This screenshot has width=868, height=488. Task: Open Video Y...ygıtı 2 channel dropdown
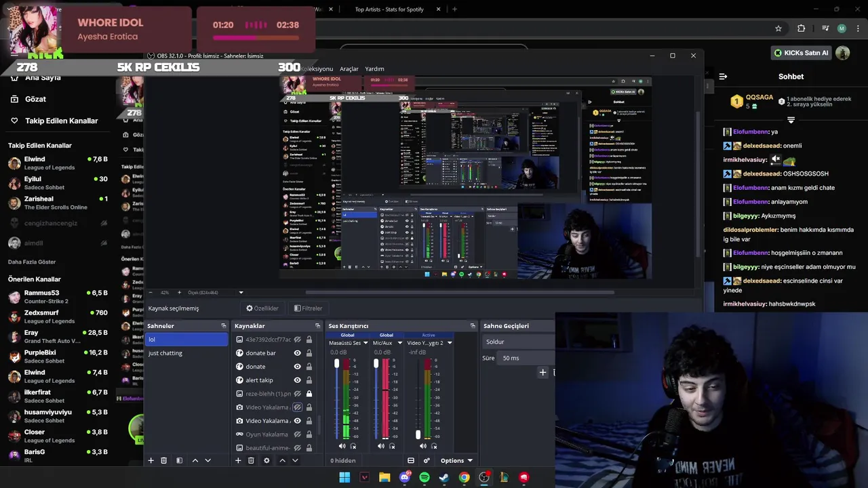449,343
